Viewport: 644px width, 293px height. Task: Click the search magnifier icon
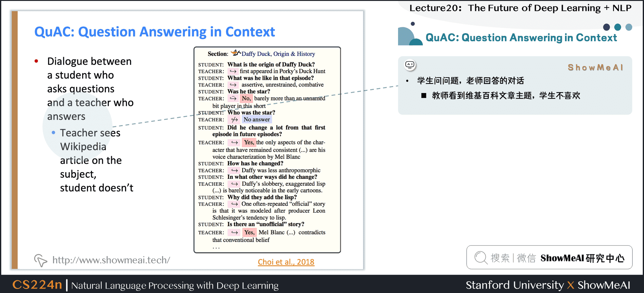click(481, 258)
